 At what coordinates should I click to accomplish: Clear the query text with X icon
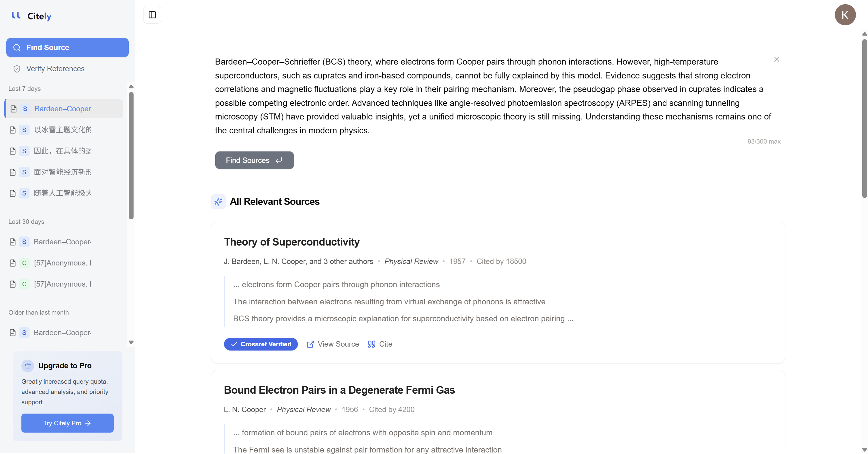tap(776, 59)
